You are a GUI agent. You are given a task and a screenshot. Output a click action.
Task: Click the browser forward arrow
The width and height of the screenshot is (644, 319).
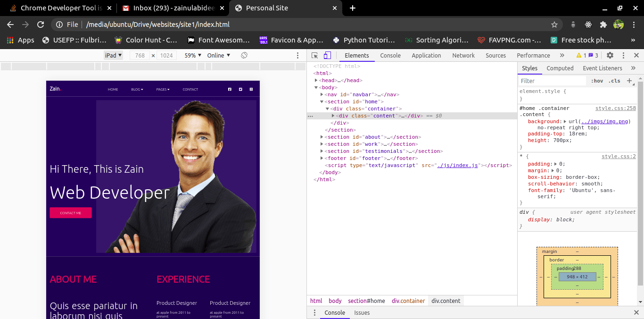25,25
